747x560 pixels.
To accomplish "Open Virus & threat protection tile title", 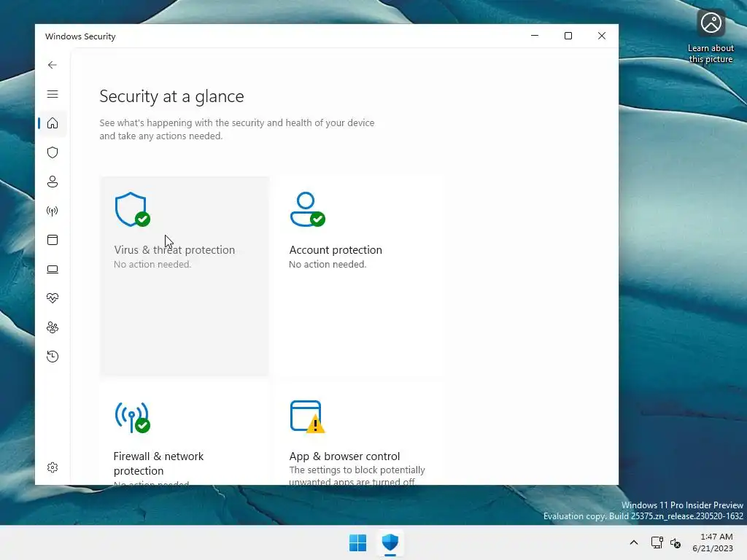I will [x=174, y=250].
